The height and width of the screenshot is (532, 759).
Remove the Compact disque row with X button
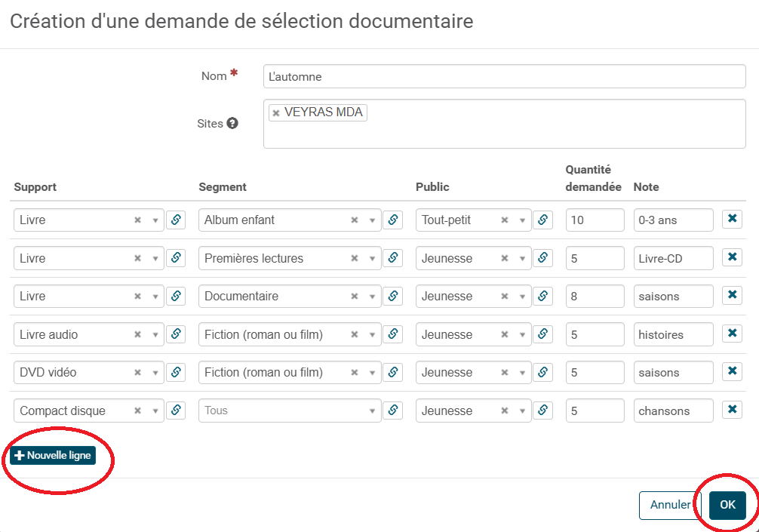tap(731, 410)
